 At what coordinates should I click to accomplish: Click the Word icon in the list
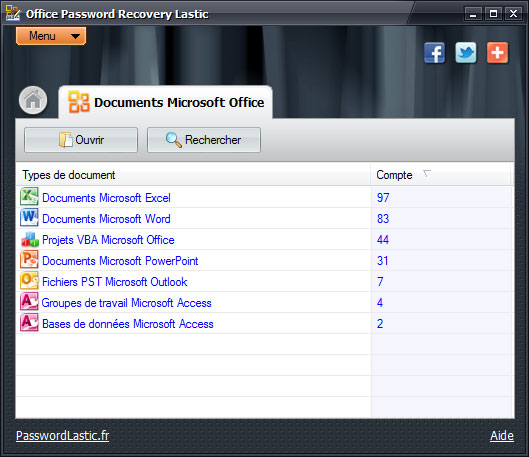point(29,218)
